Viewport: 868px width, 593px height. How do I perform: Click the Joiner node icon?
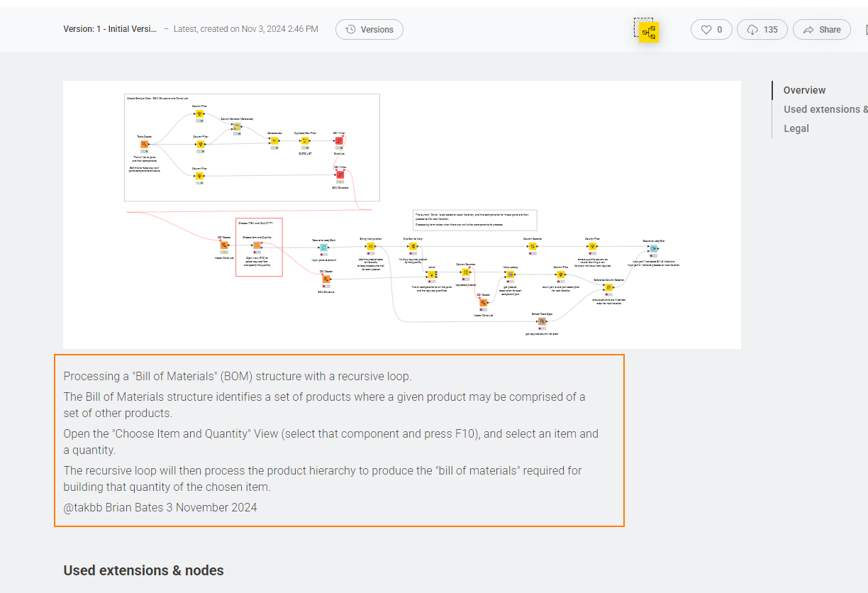click(x=431, y=275)
